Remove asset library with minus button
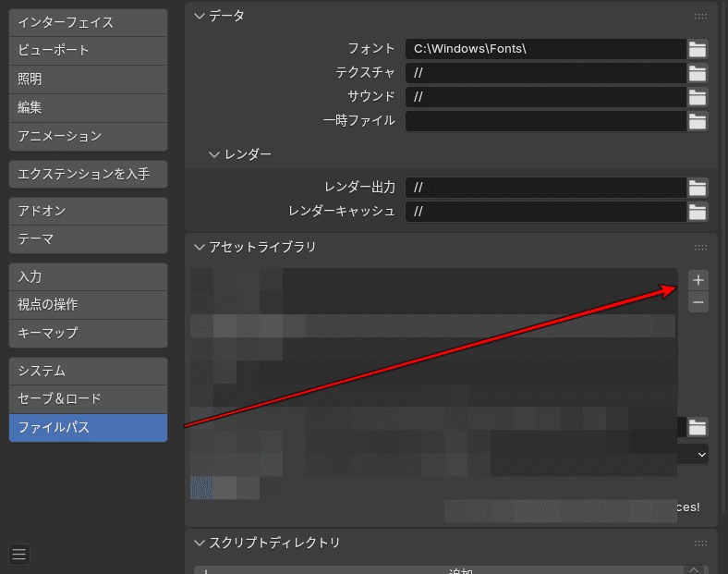728x574 pixels. click(698, 302)
